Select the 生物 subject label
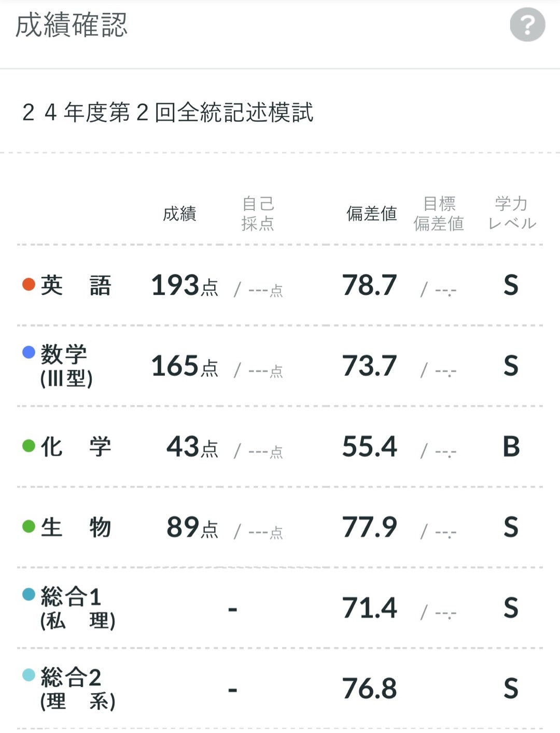560x733 pixels. [x=76, y=527]
